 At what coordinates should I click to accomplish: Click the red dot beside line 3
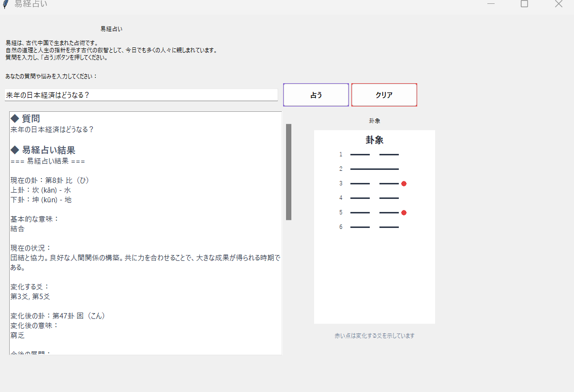click(404, 184)
